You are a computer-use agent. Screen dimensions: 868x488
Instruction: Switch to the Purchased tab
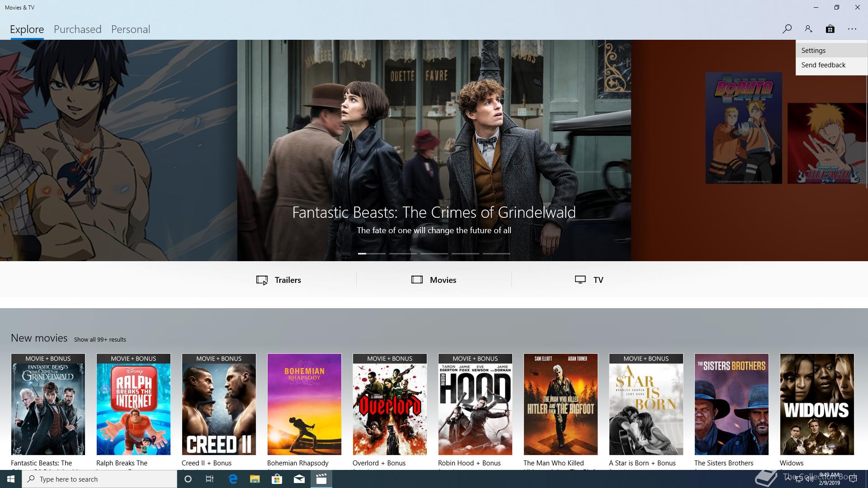pyautogui.click(x=78, y=29)
